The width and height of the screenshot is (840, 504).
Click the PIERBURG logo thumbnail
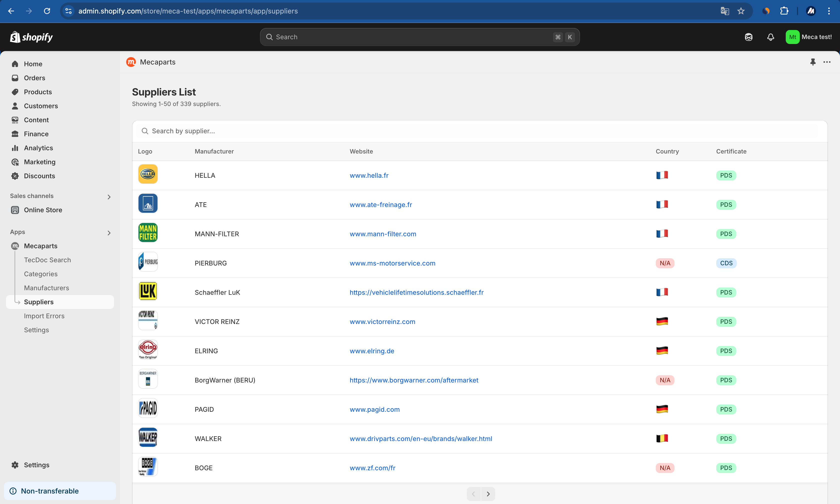point(148,262)
